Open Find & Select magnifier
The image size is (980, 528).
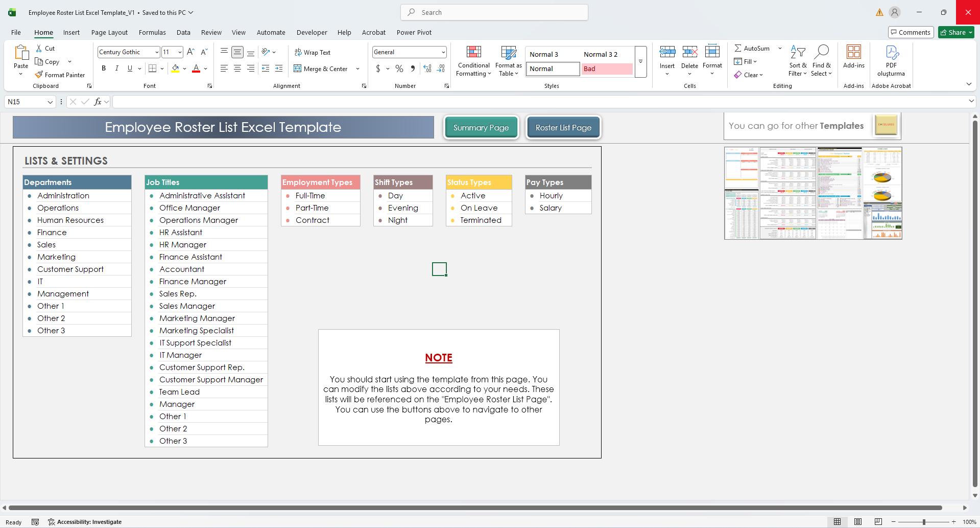pos(821,61)
